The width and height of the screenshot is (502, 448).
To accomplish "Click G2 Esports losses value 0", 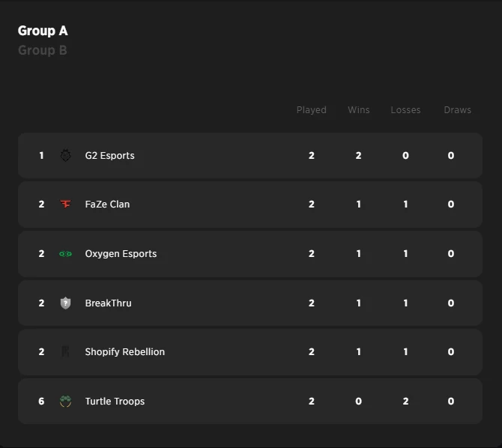I will tap(405, 156).
